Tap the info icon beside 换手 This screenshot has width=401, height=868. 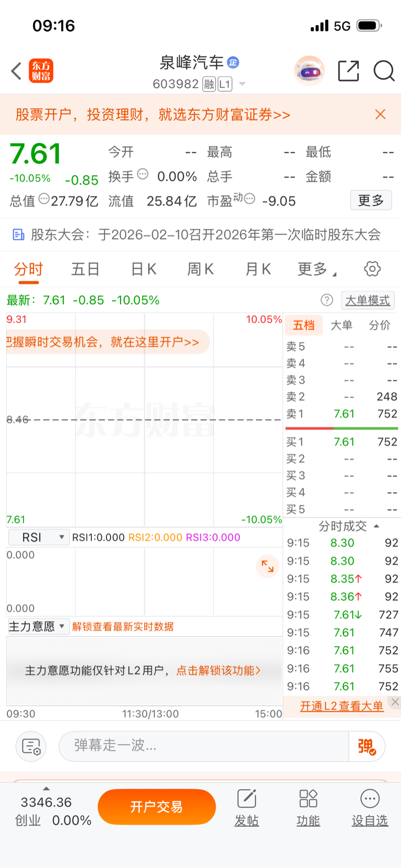pos(143,174)
